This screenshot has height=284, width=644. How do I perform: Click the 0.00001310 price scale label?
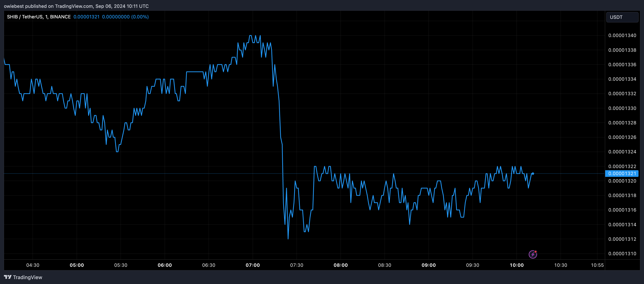click(x=622, y=253)
